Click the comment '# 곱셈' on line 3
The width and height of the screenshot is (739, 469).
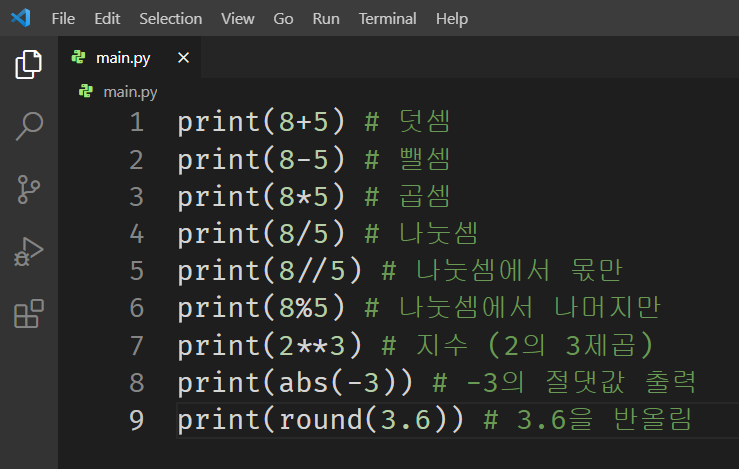click(407, 197)
